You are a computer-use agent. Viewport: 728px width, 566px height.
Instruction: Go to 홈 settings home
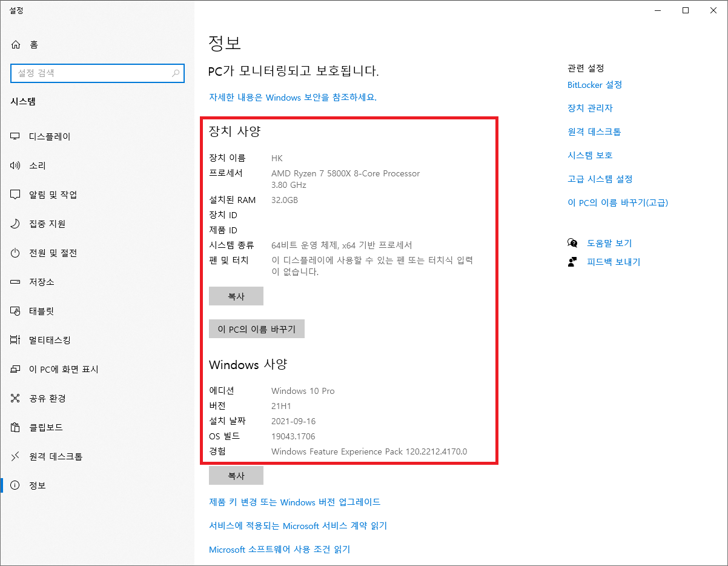pyautogui.click(x=97, y=44)
